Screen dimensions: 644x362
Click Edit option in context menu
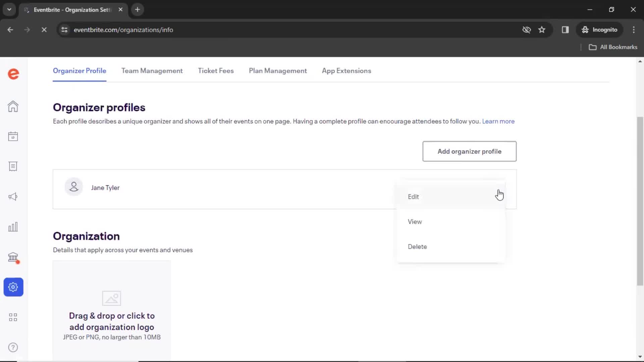click(413, 196)
